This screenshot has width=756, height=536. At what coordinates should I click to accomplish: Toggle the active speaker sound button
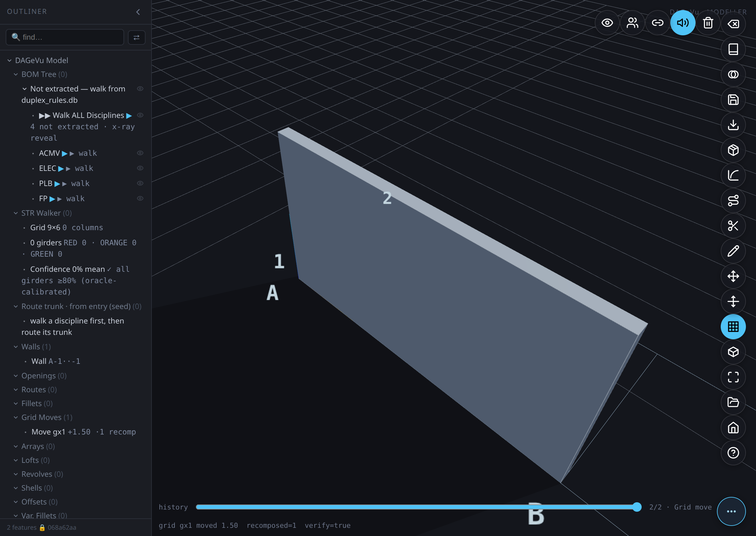[x=683, y=23]
